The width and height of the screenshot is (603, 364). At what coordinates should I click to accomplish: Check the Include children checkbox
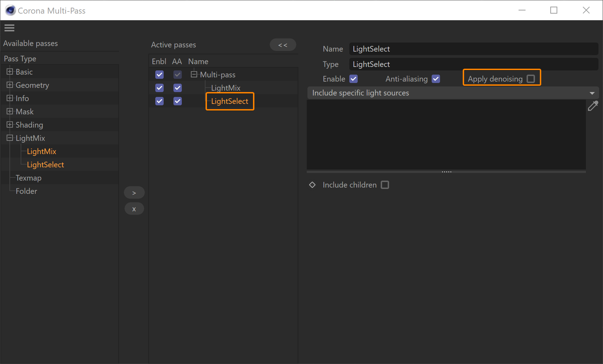385,185
